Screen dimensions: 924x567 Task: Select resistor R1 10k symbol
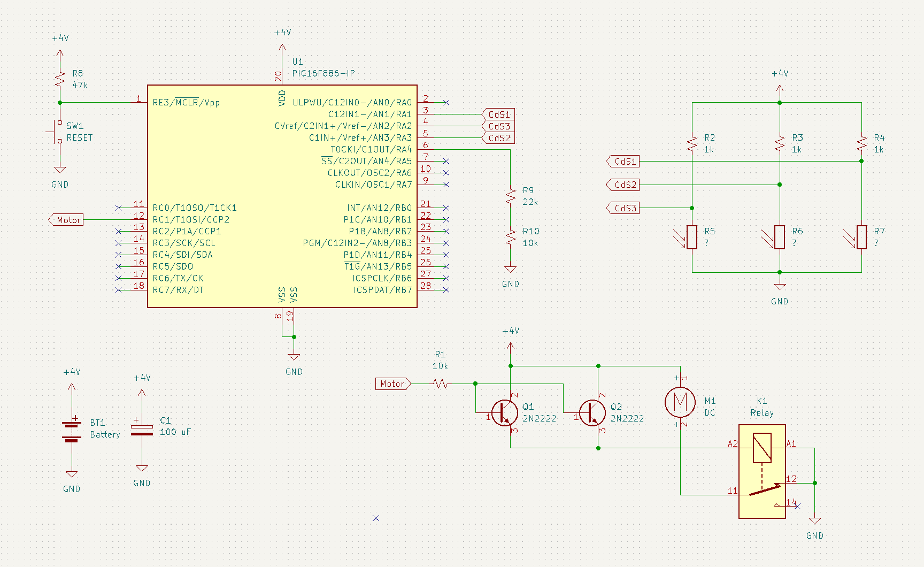[441, 384]
